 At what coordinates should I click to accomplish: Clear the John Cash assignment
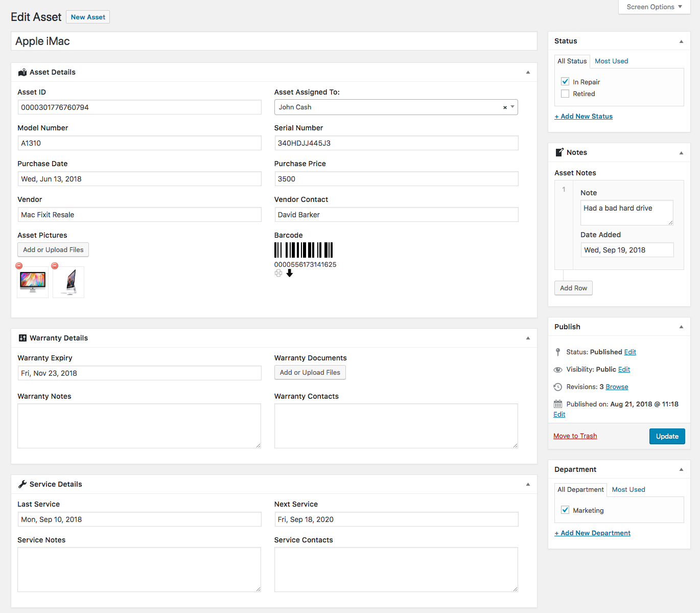(505, 107)
